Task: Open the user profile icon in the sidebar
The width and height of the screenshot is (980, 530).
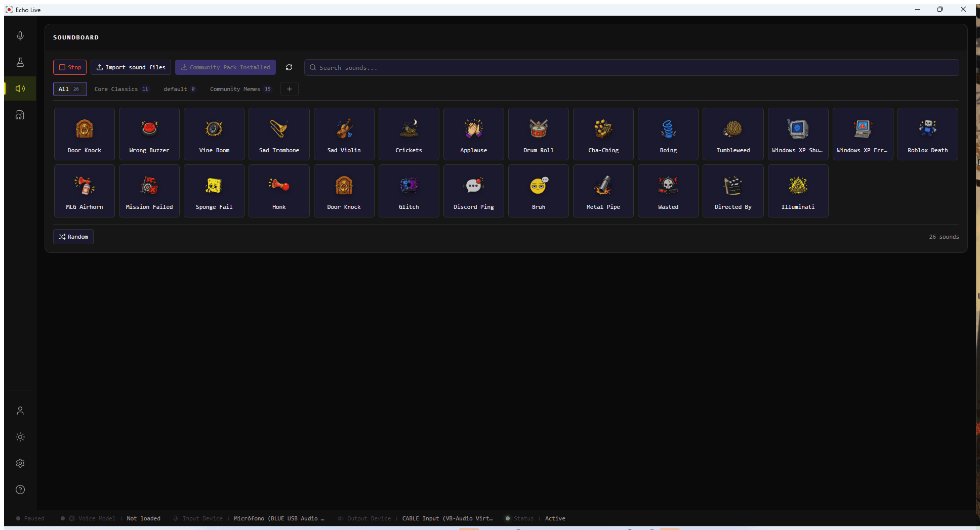Action: pos(20,411)
